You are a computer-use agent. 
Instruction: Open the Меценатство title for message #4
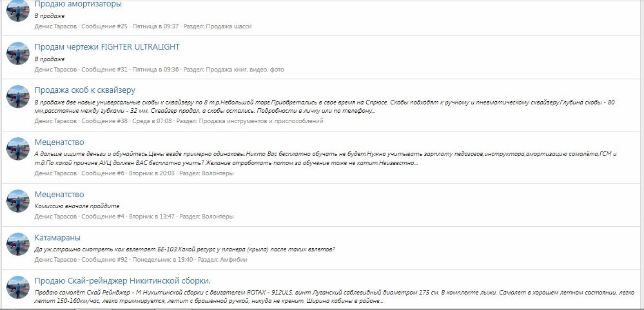click(59, 195)
